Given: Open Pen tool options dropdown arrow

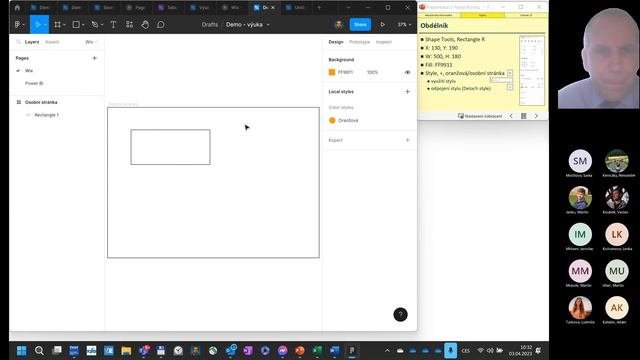Looking at the screenshot, I should click(x=102, y=25).
